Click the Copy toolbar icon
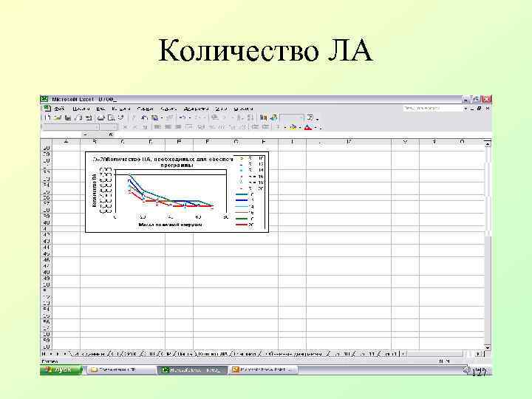532x399 pixels. [144, 117]
